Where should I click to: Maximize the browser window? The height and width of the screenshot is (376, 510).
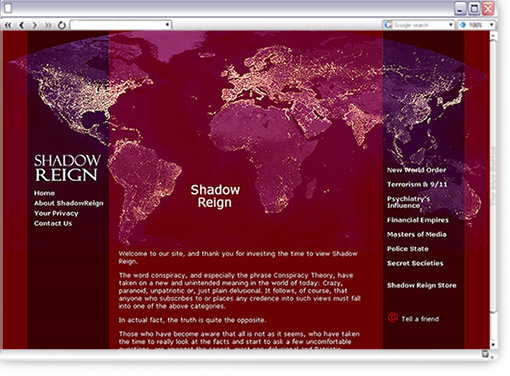tap(474, 8)
